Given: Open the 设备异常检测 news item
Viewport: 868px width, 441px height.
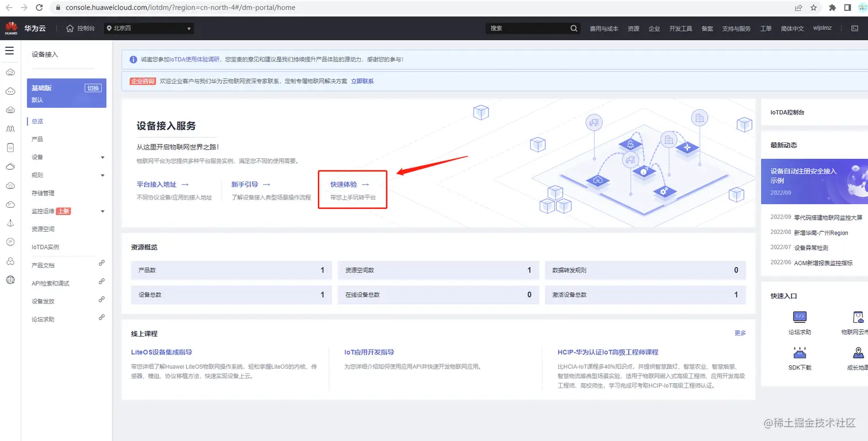Looking at the screenshot, I should click(811, 248).
